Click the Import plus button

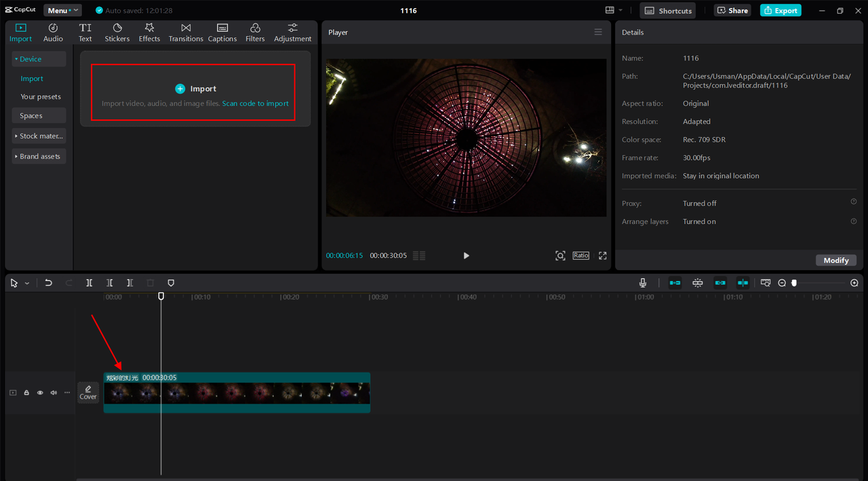(180, 89)
